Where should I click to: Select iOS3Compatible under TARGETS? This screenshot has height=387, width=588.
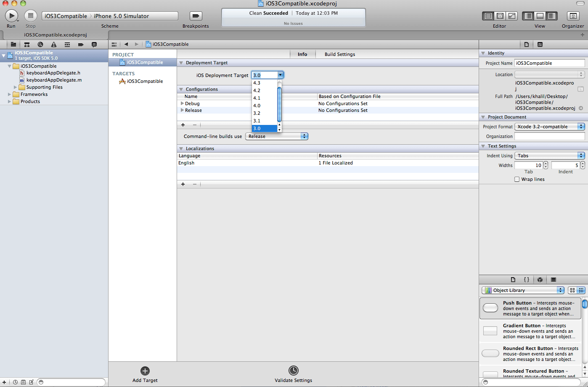point(145,81)
